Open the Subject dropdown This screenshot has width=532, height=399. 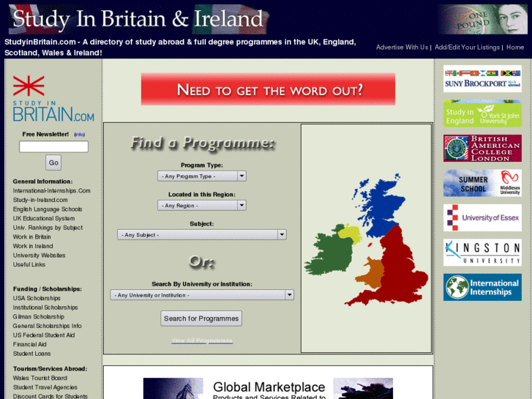(202, 235)
